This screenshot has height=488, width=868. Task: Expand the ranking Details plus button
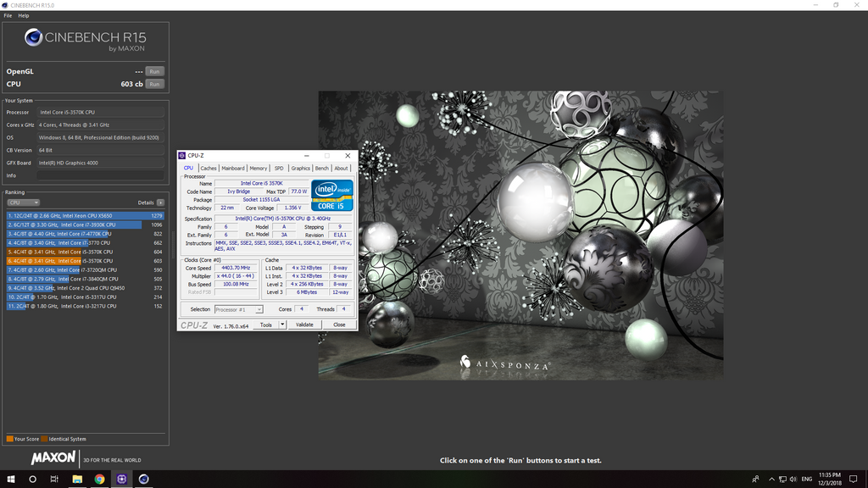pyautogui.click(x=160, y=202)
